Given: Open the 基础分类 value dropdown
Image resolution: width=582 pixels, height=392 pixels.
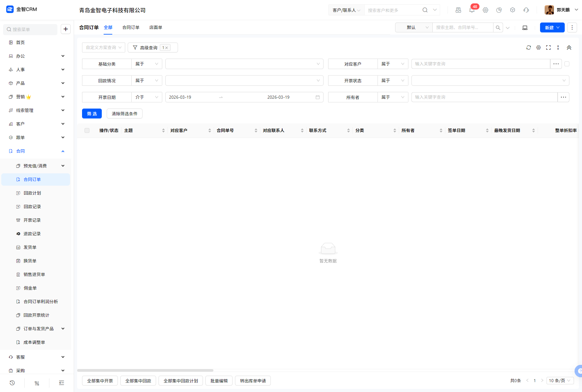Looking at the screenshot, I should 244,64.
